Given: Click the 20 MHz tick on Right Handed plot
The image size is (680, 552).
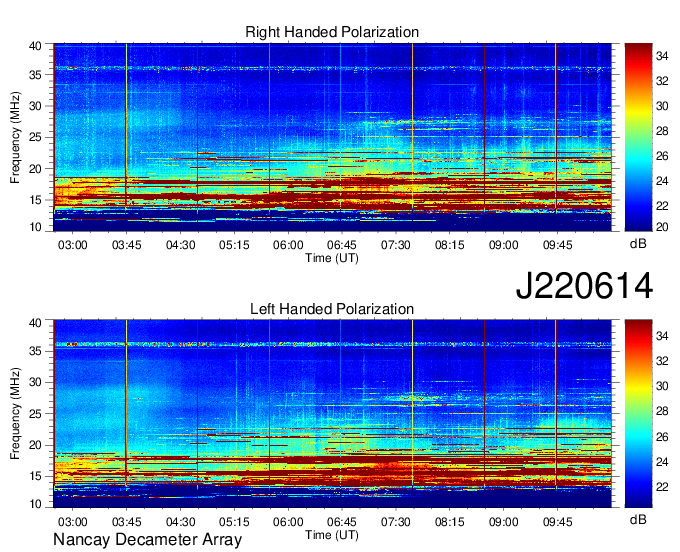Looking at the screenshot, I should pos(35,169).
